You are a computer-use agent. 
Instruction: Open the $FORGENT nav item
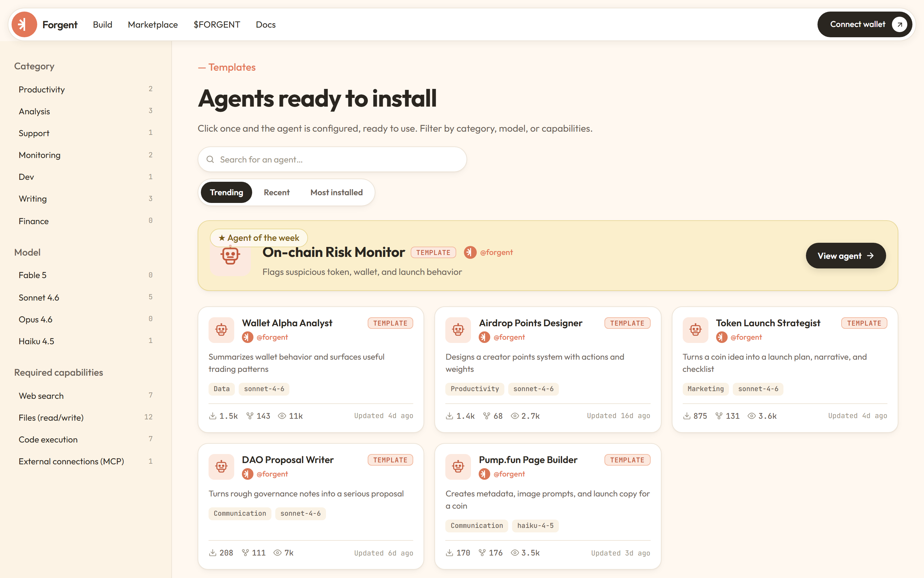pyautogui.click(x=217, y=24)
